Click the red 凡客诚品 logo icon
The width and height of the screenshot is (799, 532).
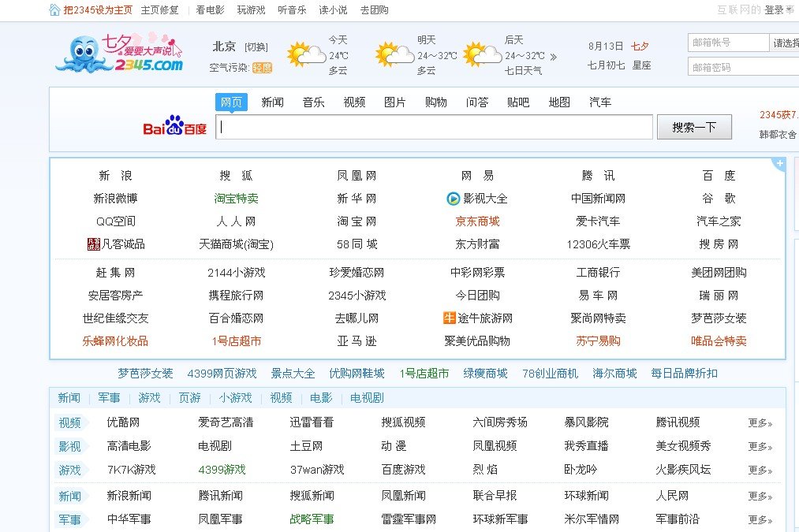pyautogui.click(x=94, y=244)
